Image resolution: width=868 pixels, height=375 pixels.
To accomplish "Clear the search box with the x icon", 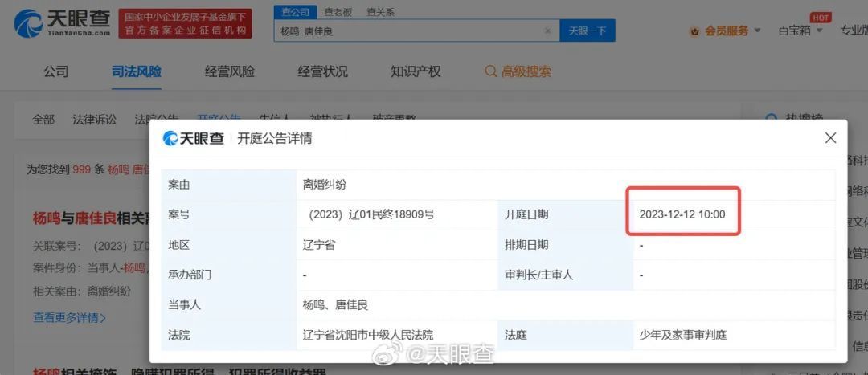I will click(x=547, y=31).
